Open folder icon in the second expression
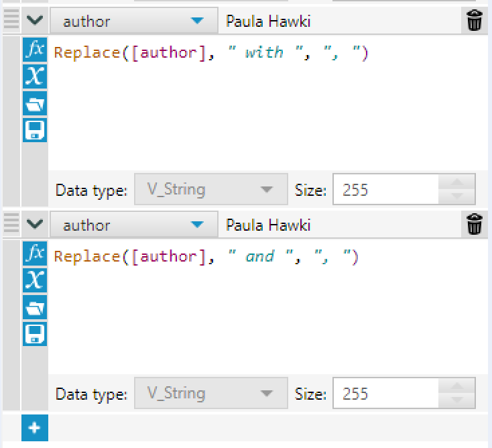 pos(34,306)
